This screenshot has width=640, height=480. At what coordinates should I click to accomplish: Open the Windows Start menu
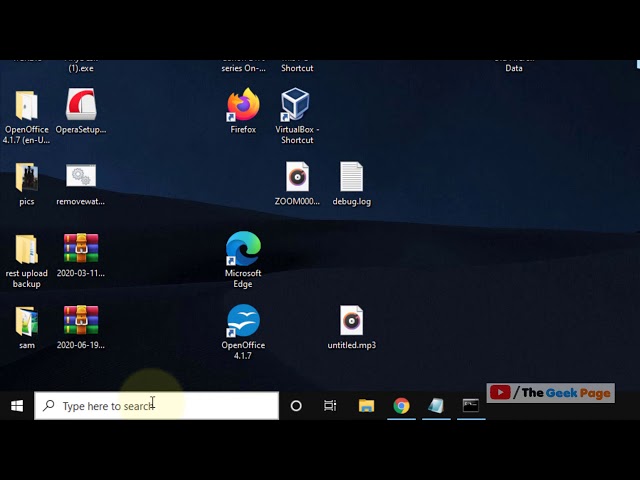[x=17, y=406]
